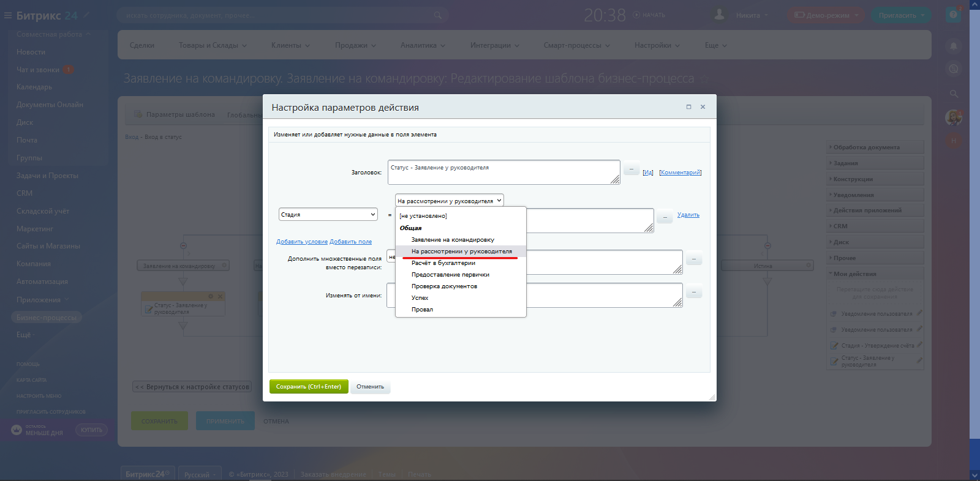Click the pencil icon next to the Битрикс 24 logo
This screenshot has height=481, width=980.
[86, 14]
